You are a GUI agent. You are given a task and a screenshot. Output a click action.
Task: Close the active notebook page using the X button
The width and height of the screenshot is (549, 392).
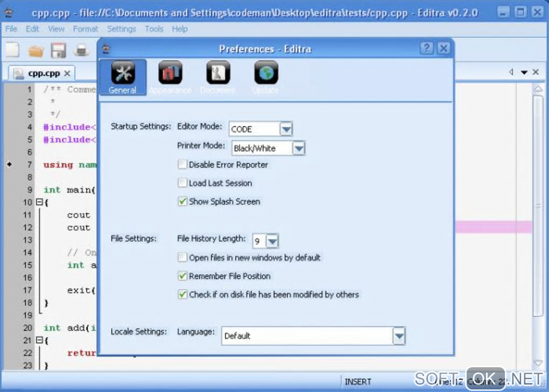pos(536,72)
